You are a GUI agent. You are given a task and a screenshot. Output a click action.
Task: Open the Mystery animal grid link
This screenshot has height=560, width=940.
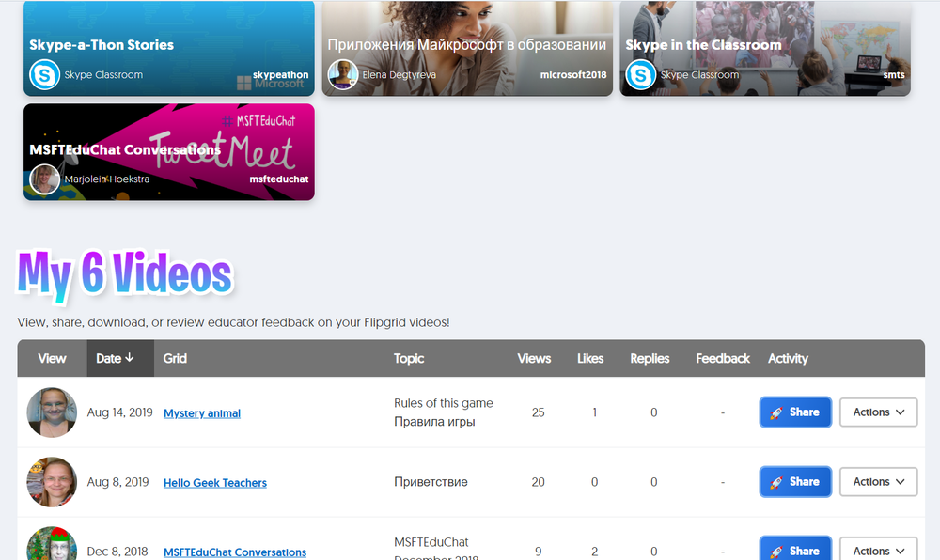[202, 413]
